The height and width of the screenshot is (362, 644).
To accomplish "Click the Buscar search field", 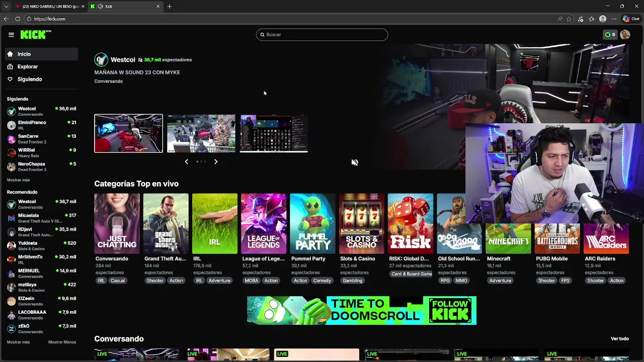I will 322,35.
